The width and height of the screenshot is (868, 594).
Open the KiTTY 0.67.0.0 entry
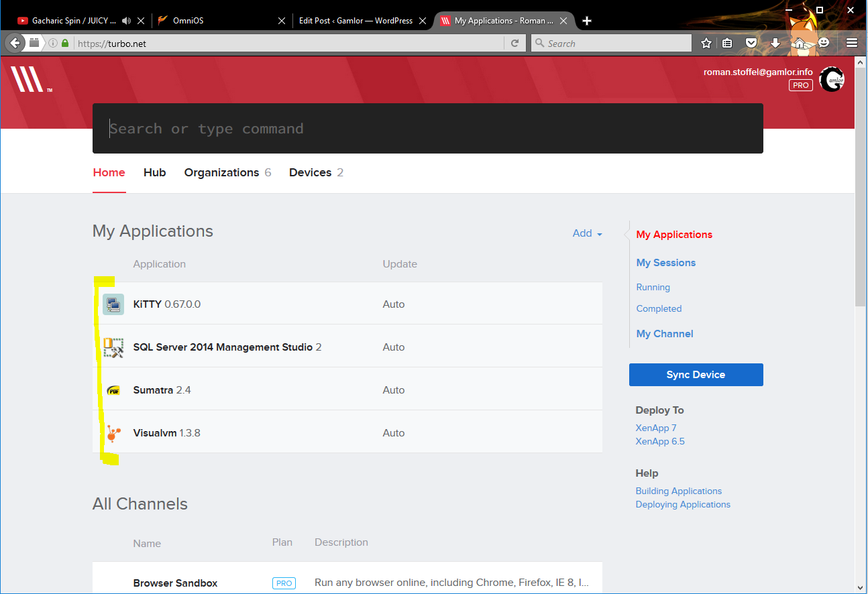click(x=167, y=304)
